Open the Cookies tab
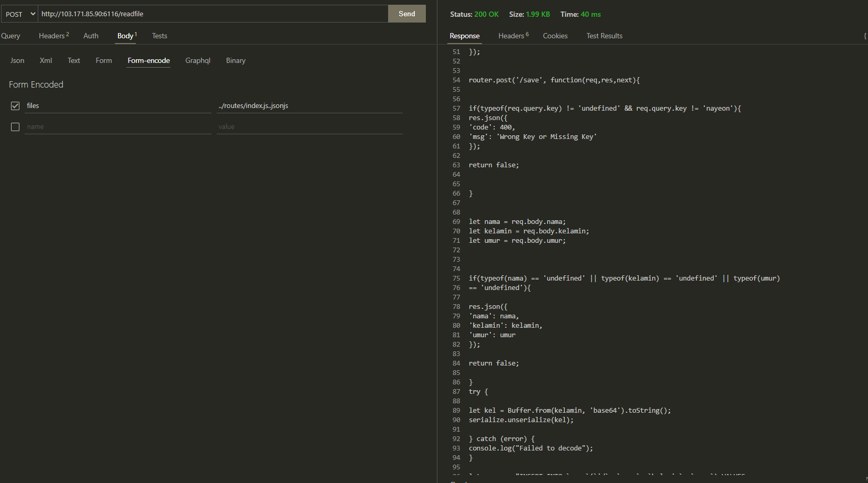This screenshot has width=868, height=483. [555, 36]
